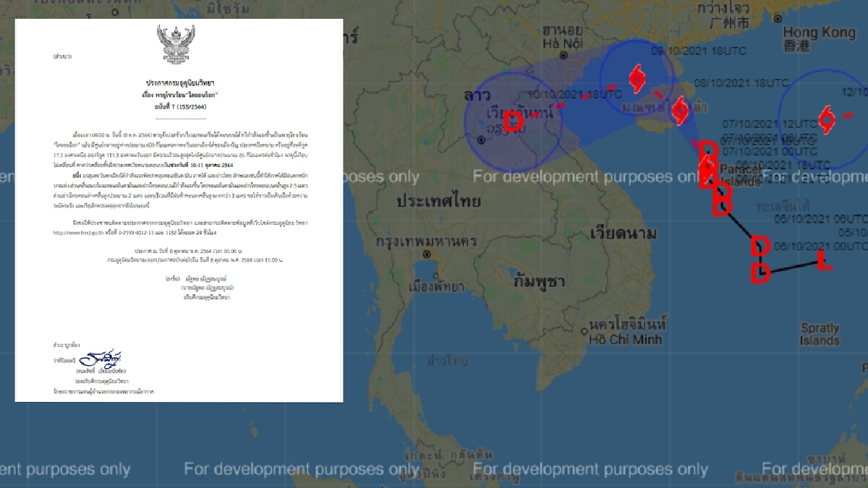This screenshot has height=488, width=868.
Task: Click D marker beside 06/10/2021 00UTC label
Action: click(760, 246)
